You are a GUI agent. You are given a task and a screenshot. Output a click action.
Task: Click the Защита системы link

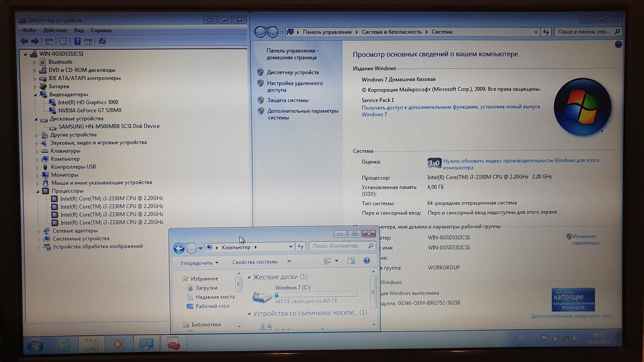point(288,100)
